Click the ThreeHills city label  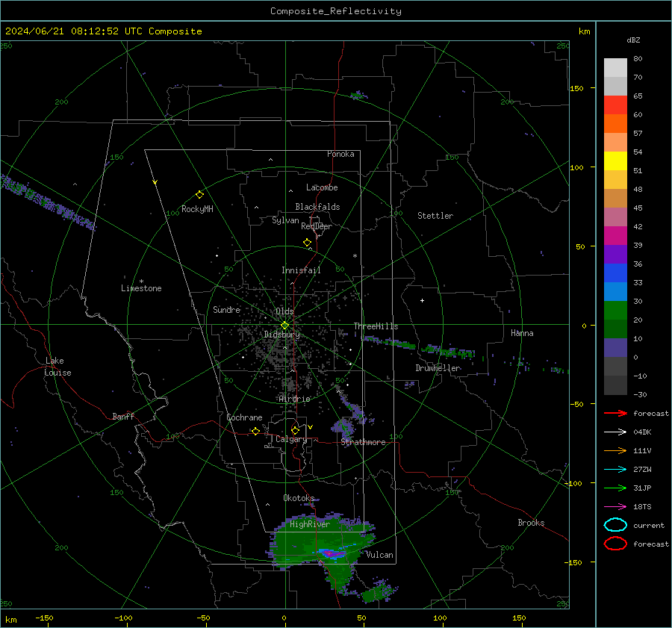376,326
